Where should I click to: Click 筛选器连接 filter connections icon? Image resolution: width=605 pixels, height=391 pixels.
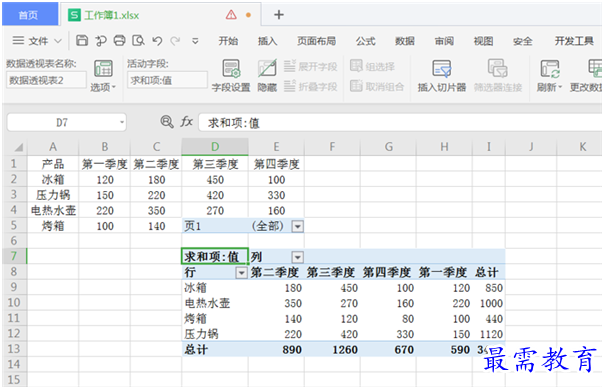click(x=498, y=76)
